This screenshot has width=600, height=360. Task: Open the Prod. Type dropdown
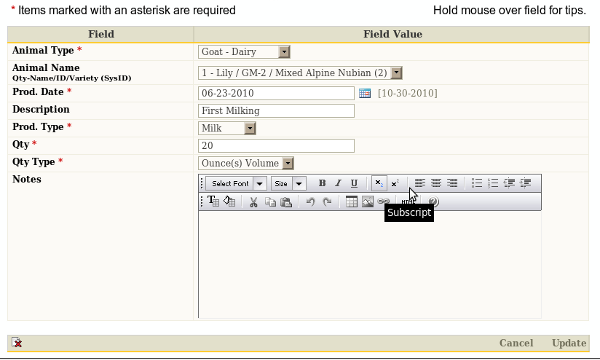[227, 128]
